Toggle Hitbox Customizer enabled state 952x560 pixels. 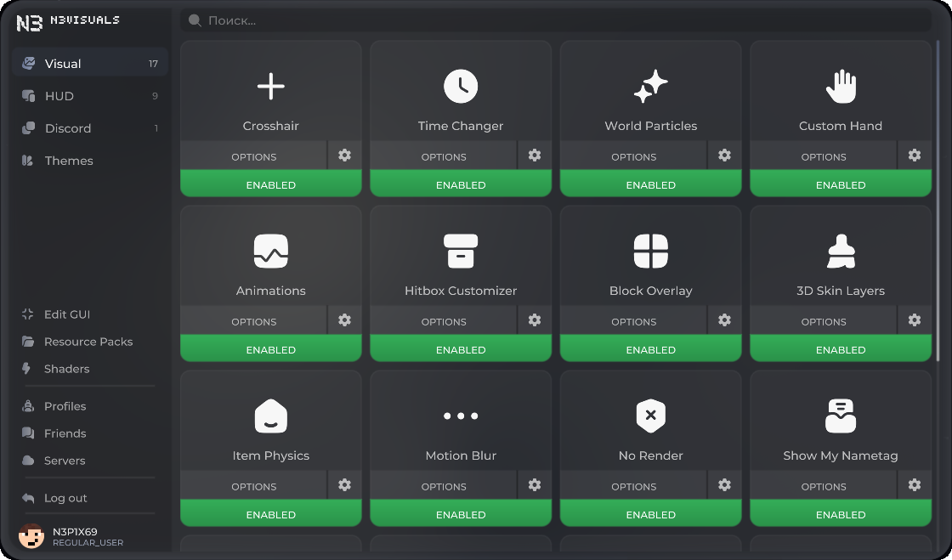(x=461, y=349)
